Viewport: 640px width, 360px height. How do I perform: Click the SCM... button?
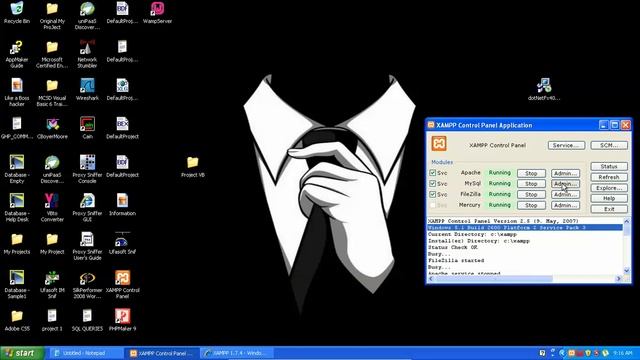coord(609,145)
